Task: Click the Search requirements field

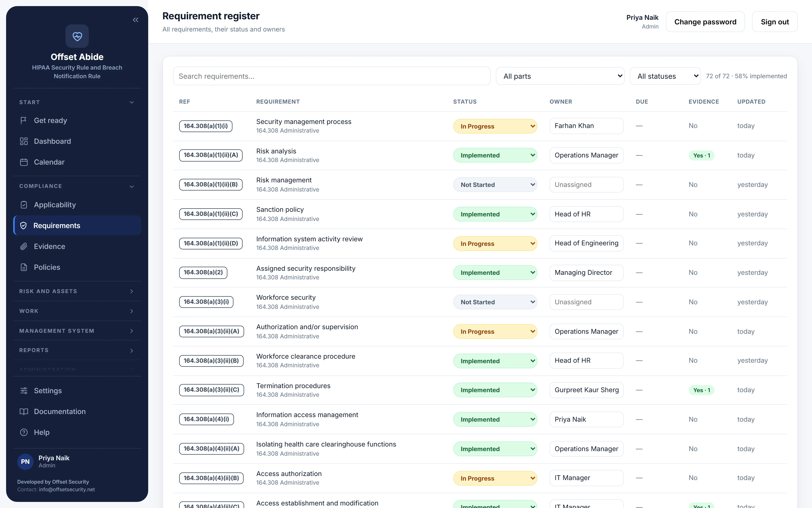Action: pyautogui.click(x=331, y=76)
